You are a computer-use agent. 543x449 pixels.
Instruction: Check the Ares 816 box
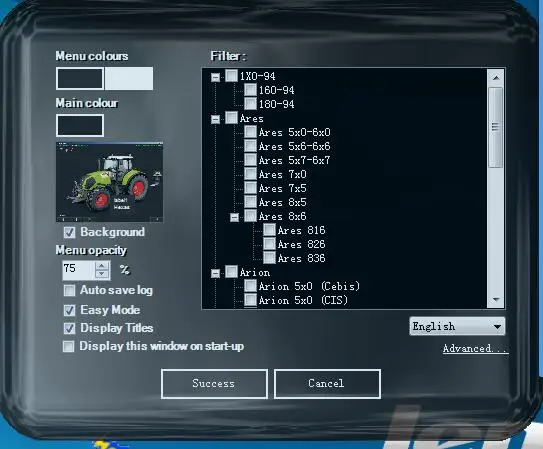269,230
